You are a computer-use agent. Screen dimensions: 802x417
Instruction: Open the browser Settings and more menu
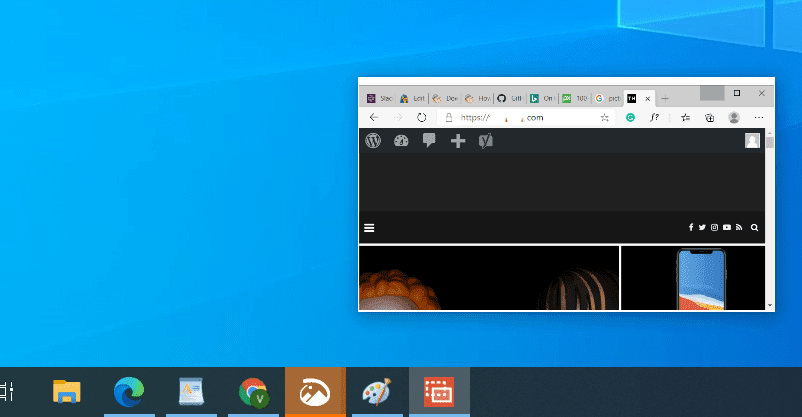(759, 117)
